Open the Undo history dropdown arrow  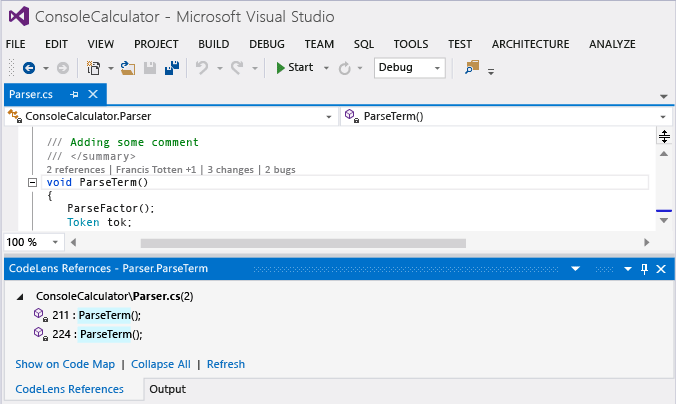(220, 68)
